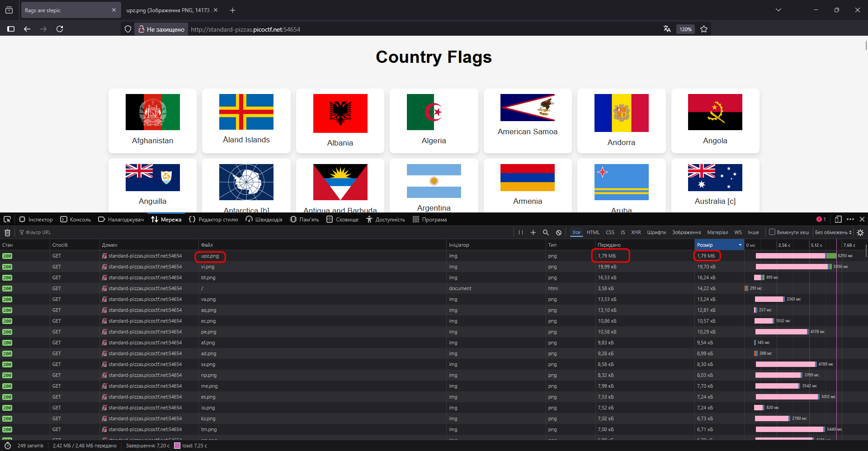The image size is (868, 451).
Task: Click the Afghanistan flag card
Action: [x=152, y=121]
